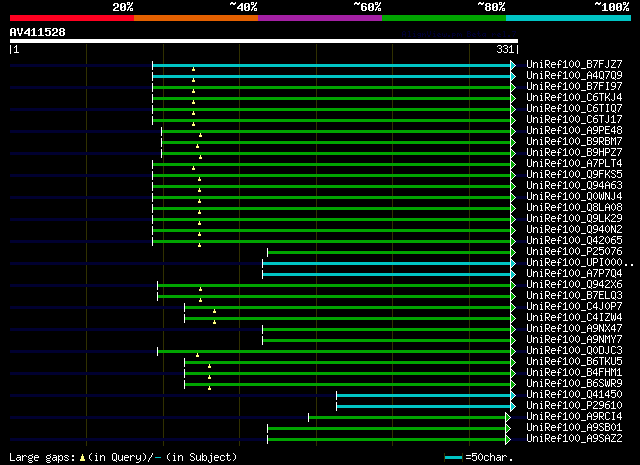Click the yellow gap icon in Large gaps legend

coord(82,458)
